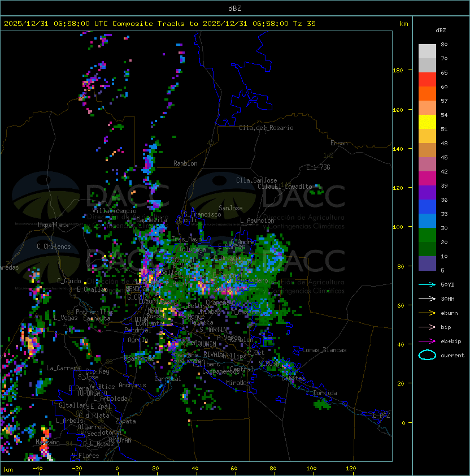Click the 'Phillips' place label
The height and width of the screenshot is (476, 470).
pyautogui.click(x=233, y=356)
